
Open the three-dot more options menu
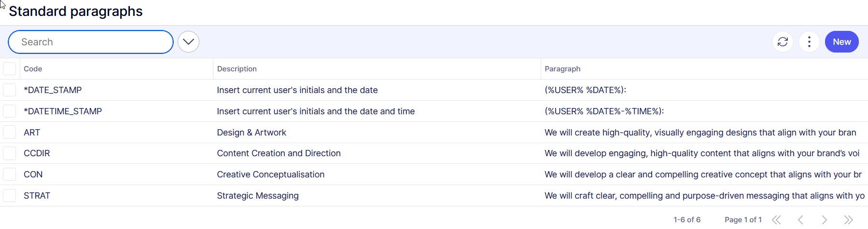tap(809, 42)
